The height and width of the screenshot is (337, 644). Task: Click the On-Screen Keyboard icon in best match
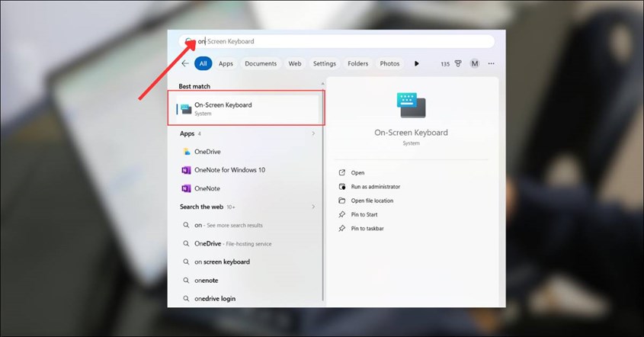(186, 109)
